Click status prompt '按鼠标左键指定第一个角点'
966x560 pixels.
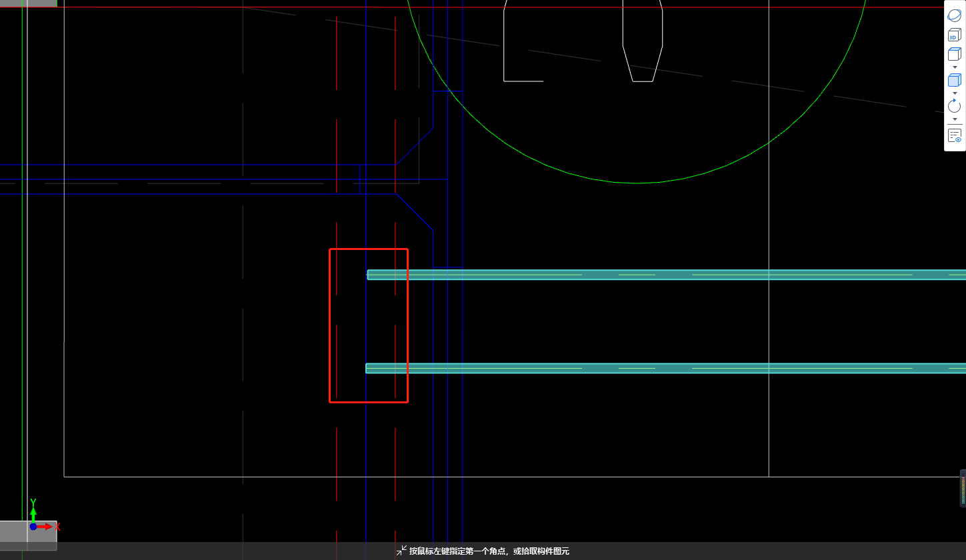(456, 551)
